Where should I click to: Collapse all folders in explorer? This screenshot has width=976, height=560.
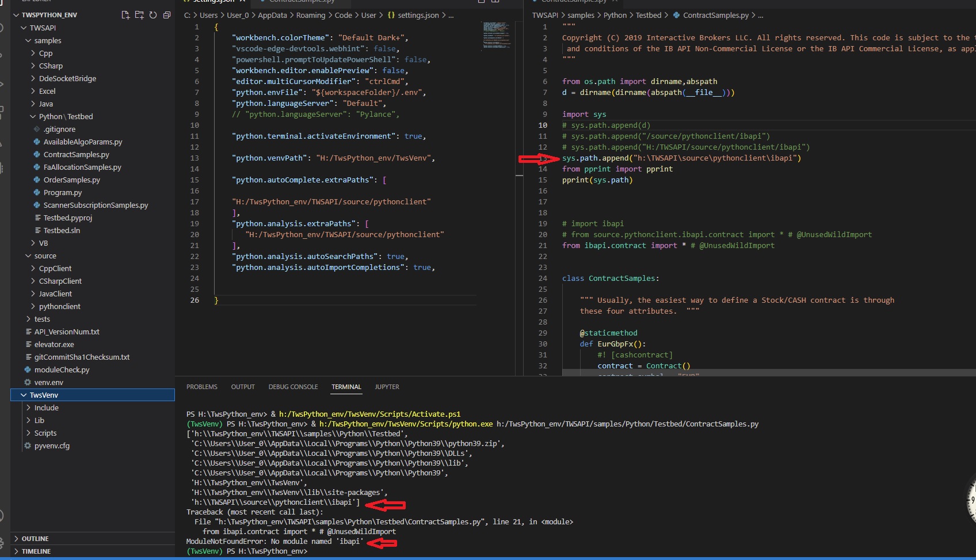[x=167, y=15]
